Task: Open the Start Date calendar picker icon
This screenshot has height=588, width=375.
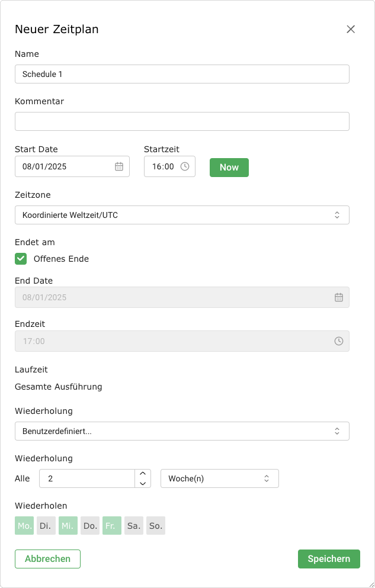Action: coord(119,166)
